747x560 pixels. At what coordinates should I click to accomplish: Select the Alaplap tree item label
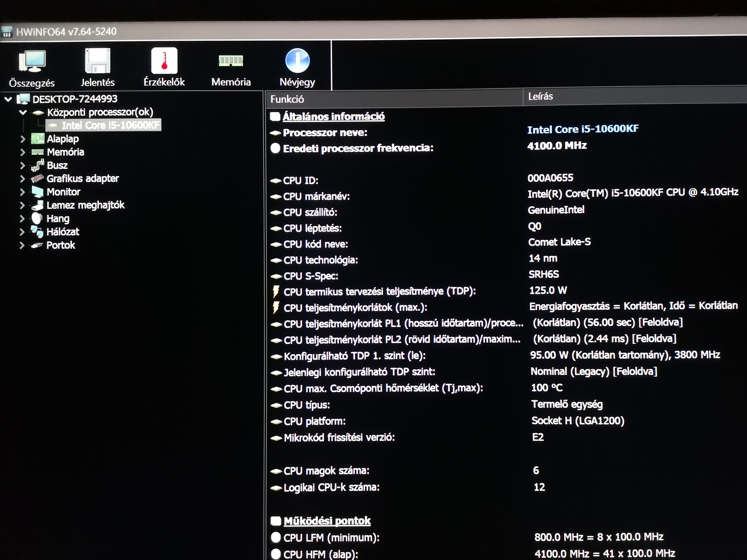click(x=63, y=139)
